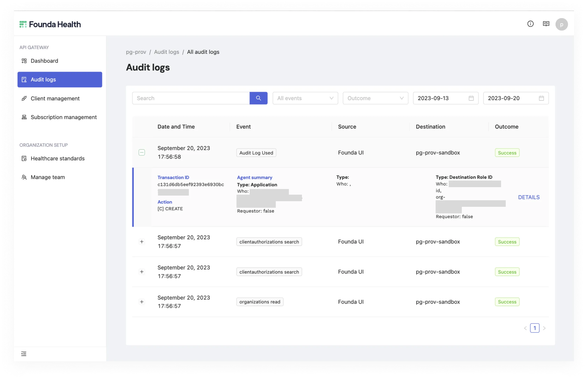Click the Agent summary label
The width and height of the screenshot is (588, 379).
(x=255, y=177)
